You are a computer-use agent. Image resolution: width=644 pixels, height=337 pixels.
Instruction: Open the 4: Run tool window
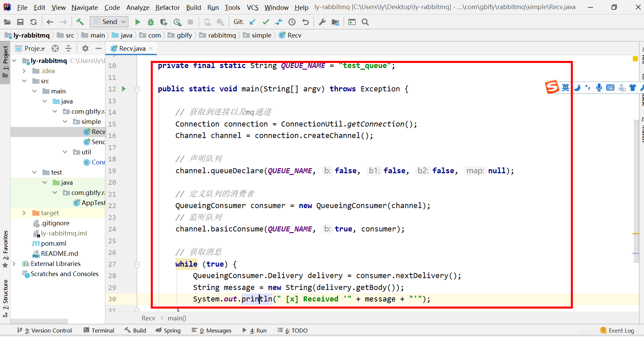(x=255, y=331)
